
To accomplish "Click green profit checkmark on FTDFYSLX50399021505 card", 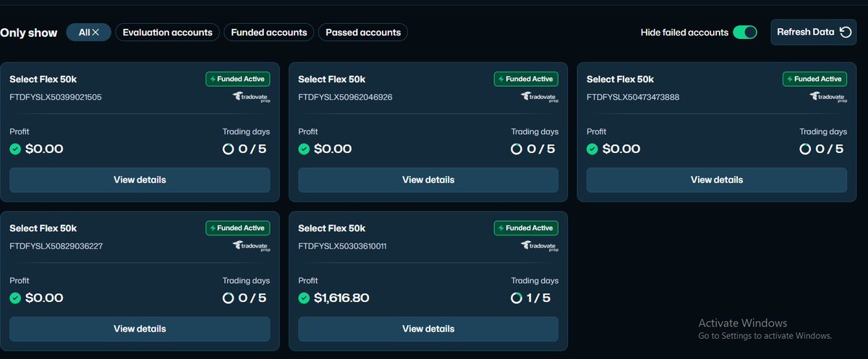I will 15,149.
